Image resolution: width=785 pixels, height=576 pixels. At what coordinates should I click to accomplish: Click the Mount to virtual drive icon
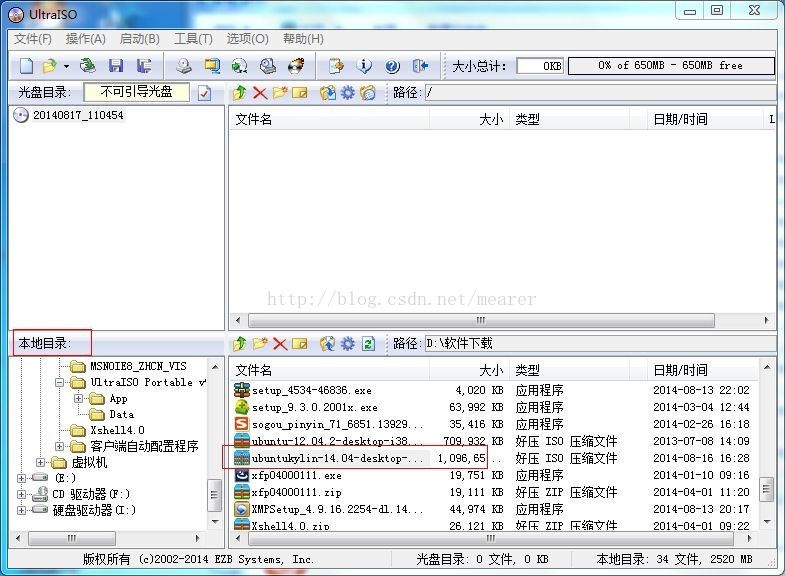[x=268, y=66]
